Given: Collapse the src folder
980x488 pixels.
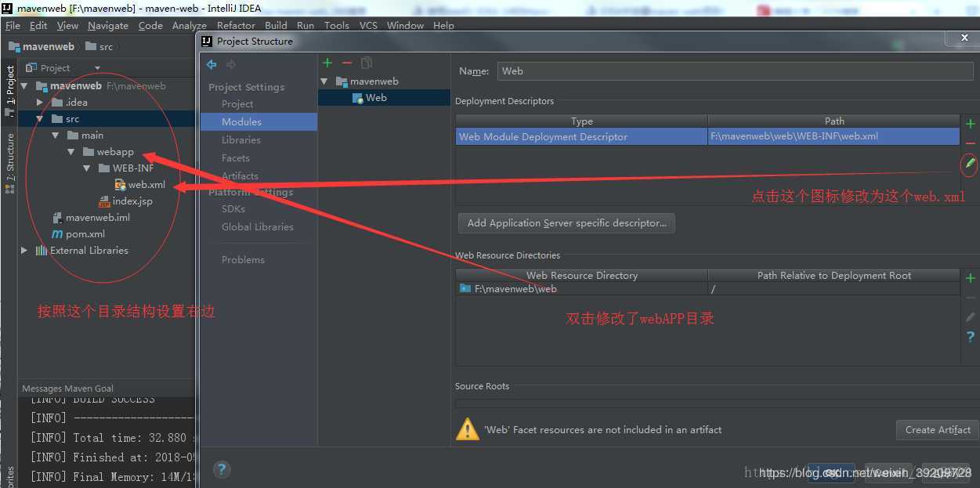Looking at the screenshot, I should (40, 119).
